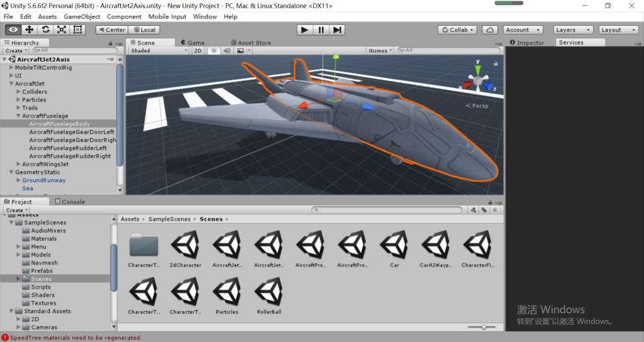Search by Label filter icon
Image resolution: width=644 pixels, height=342 pixels.
pos(484,210)
